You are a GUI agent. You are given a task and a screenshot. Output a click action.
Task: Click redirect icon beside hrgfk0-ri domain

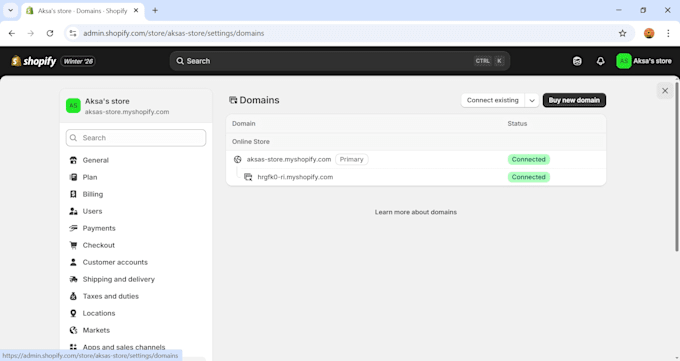tap(248, 177)
